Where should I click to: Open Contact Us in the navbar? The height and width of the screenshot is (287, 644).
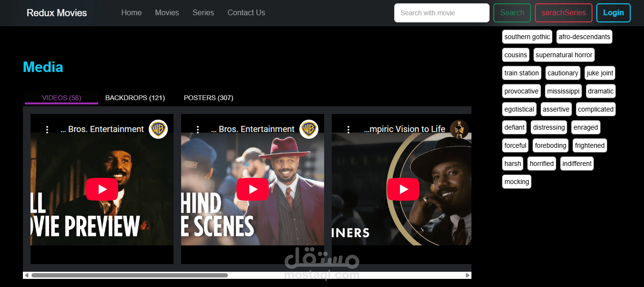click(x=246, y=13)
